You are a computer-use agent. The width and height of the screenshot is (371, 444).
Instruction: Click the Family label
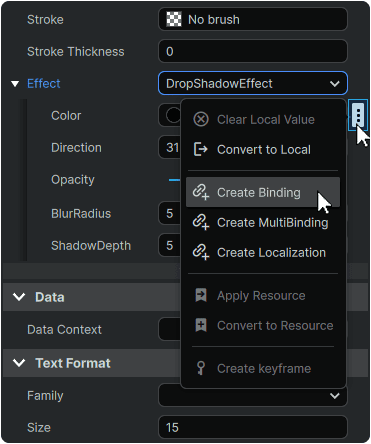[x=45, y=396]
